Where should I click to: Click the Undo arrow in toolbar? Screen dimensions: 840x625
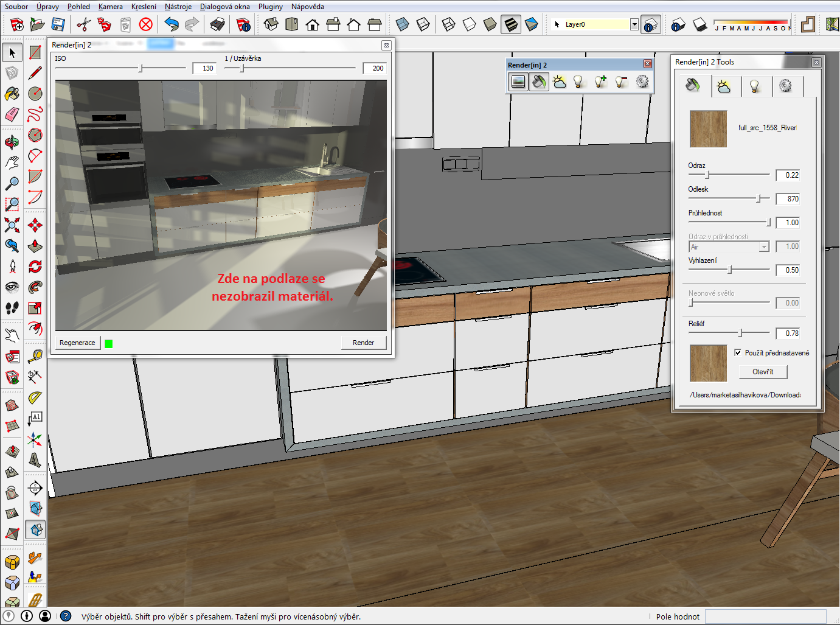pos(172,24)
